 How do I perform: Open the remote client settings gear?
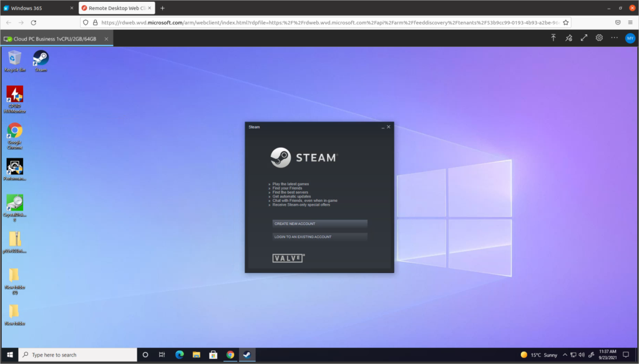coord(599,38)
